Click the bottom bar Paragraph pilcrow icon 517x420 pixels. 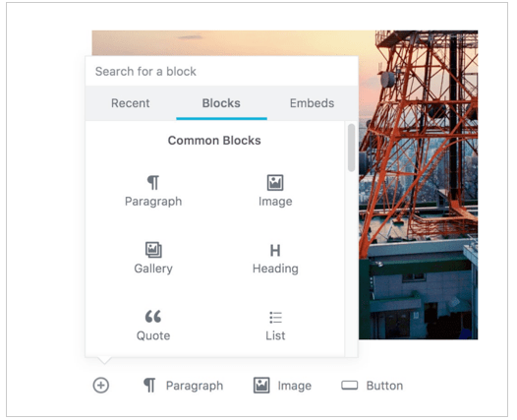pyautogui.click(x=149, y=385)
